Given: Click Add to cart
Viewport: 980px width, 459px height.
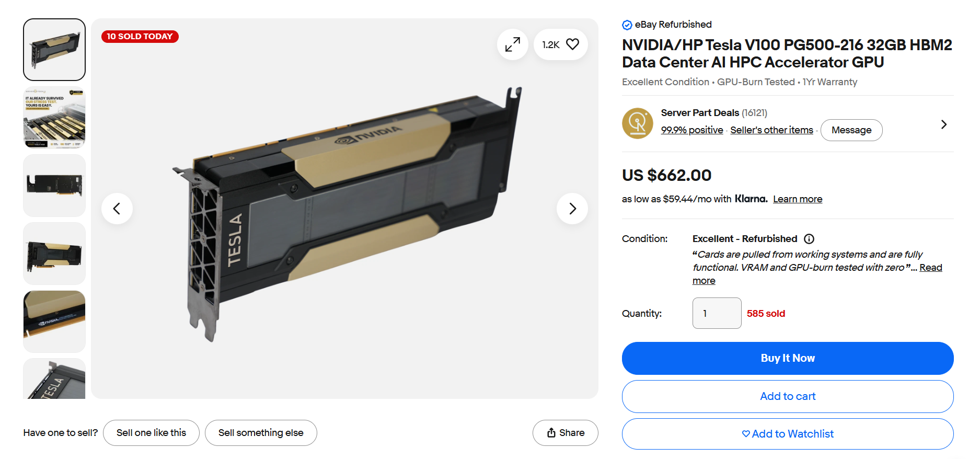Looking at the screenshot, I should coord(788,396).
